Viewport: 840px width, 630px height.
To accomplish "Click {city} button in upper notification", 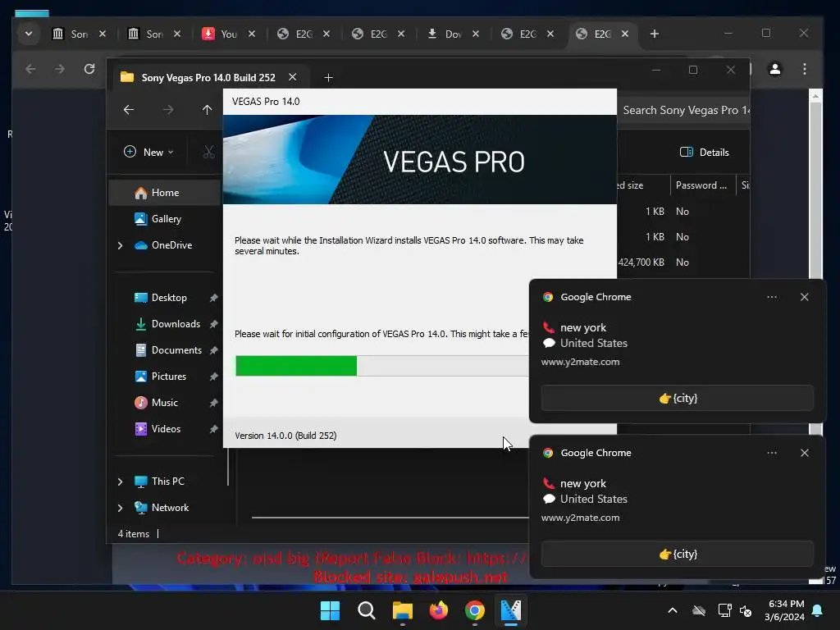I will tap(677, 398).
